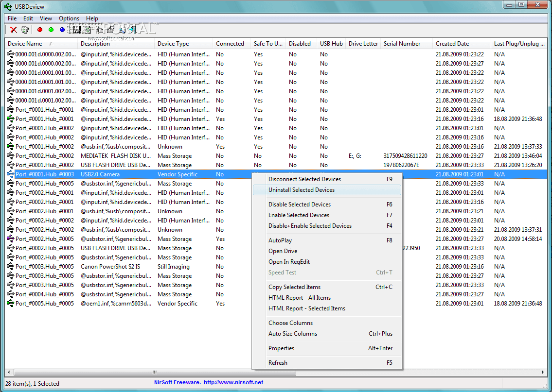Image resolution: width=552 pixels, height=392 pixels.
Task: Click USB icon of Port_#0001.Hub_#0003 camera row
Action: pyautogui.click(x=11, y=174)
